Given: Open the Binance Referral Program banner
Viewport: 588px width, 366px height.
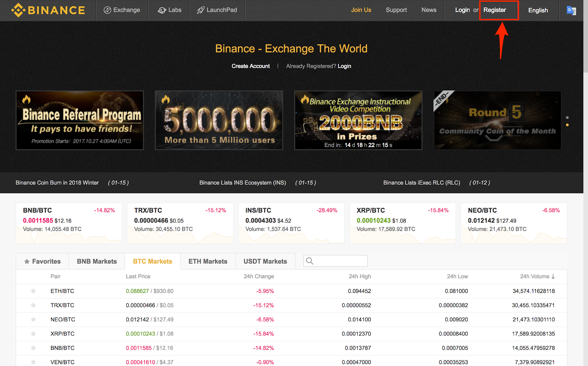Looking at the screenshot, I should 80,120.
